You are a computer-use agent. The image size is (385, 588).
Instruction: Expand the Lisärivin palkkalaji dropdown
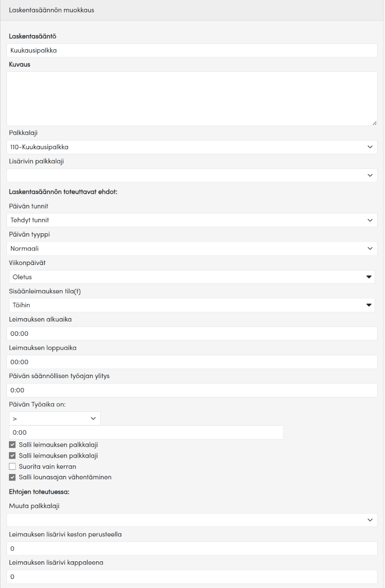(x=192, y=175)
